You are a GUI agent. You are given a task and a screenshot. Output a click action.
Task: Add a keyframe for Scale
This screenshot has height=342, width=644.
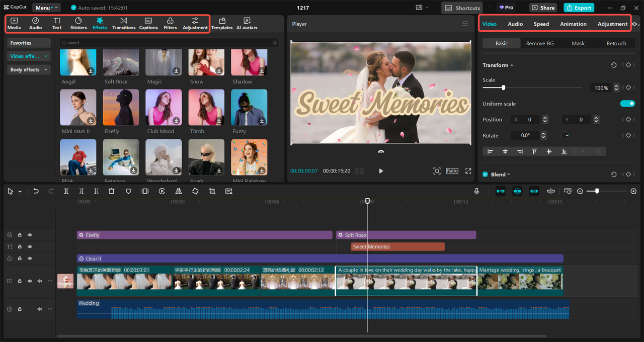coord(628,88)
